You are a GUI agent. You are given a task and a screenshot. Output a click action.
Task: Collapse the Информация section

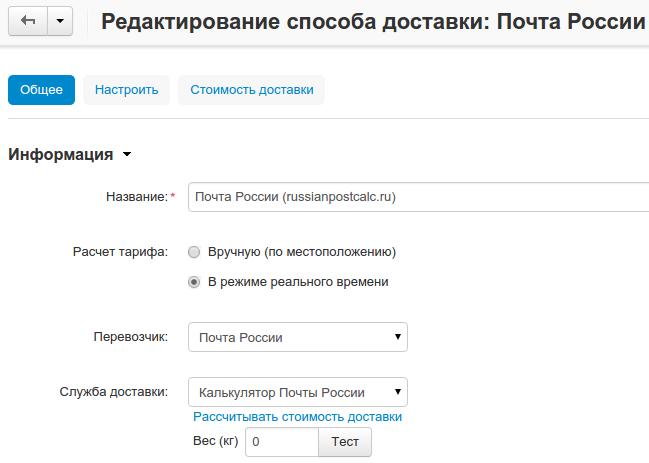(70, 154)
